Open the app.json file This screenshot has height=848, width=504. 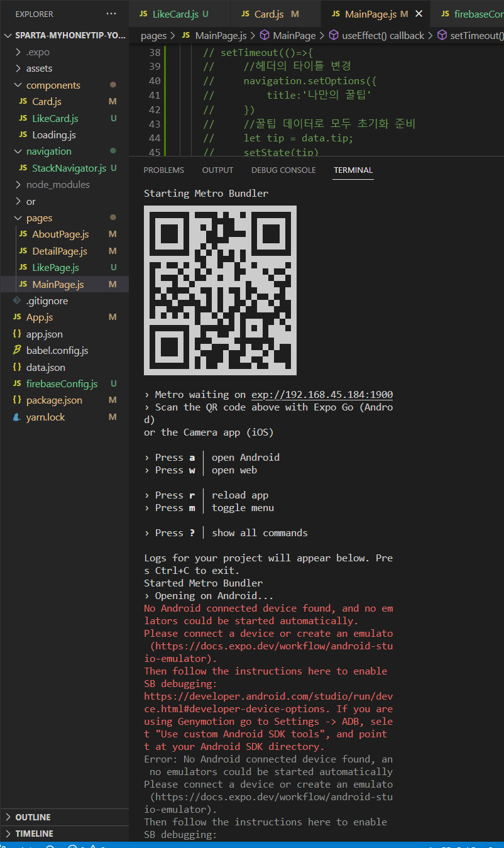(x=64, y=334)
